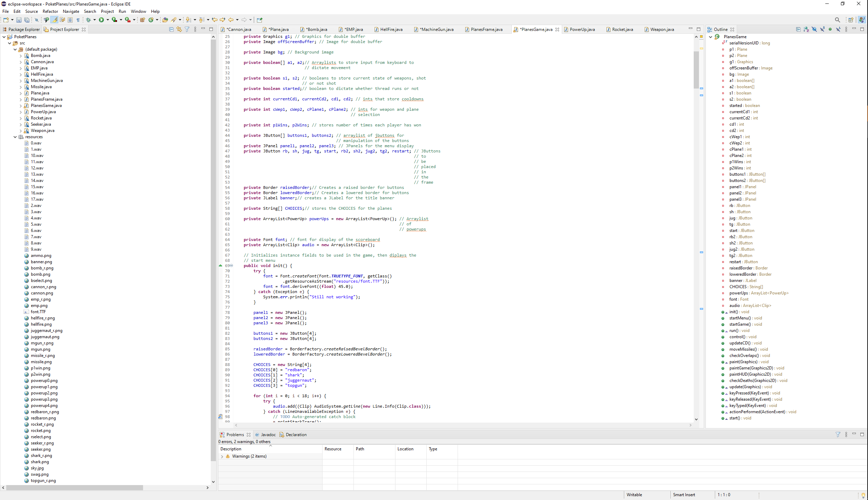The height and width of the screenshot is (500, 868).
Task: Launch Debug mode with the bug icon
Action: point(89,20)
